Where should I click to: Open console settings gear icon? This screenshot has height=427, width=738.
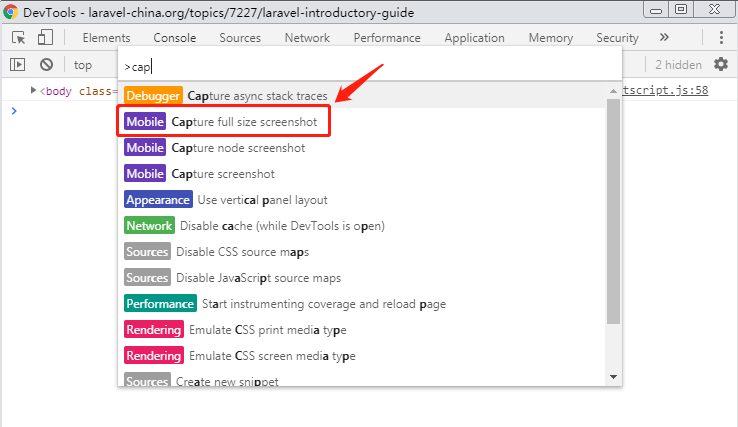pyautogui.click(x=721, y=64)
